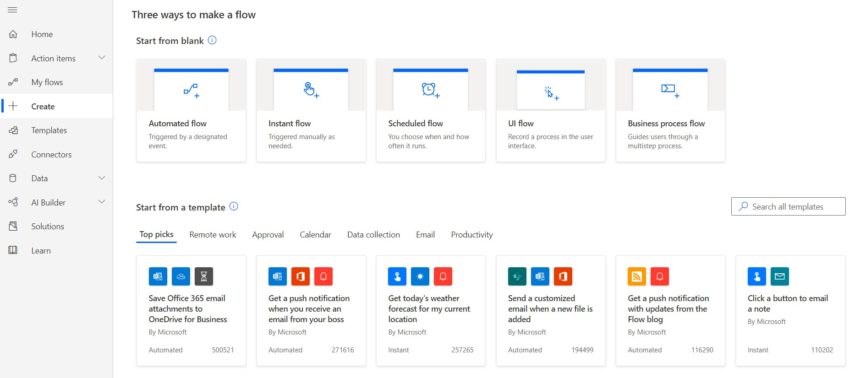Open the Data collection tab
860x378 pixels.
(374, 234)
